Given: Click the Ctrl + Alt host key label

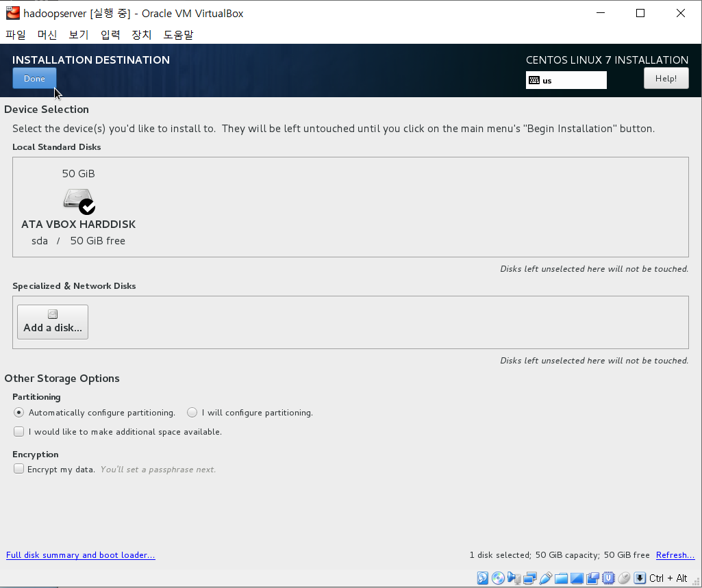Looking at the screenshot, I should pos(668,578).
